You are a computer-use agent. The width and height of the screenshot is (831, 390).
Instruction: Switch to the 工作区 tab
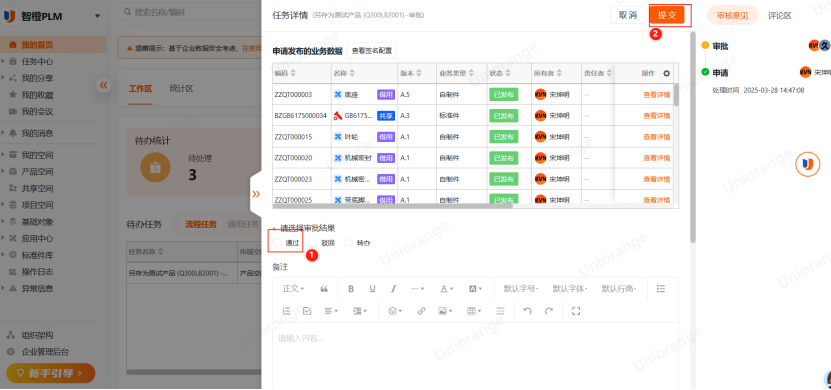(x=140, y=88)
